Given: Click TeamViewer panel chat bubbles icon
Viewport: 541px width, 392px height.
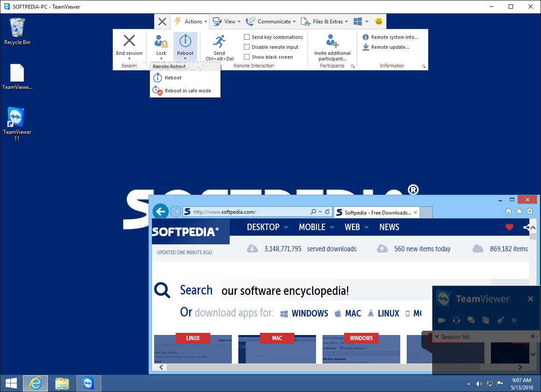Looking at the screenshot, I should pyautogui.click(x=471, y=320).
